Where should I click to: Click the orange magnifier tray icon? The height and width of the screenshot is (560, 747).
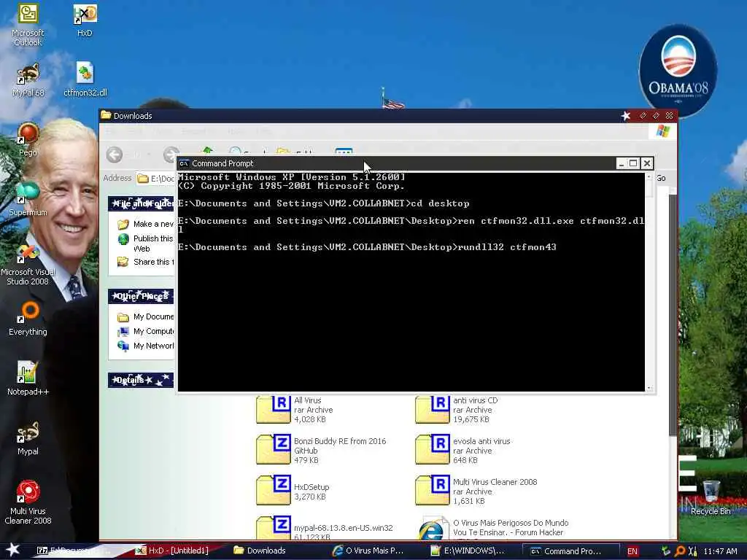pyautogui.click(x=680, y=551)
